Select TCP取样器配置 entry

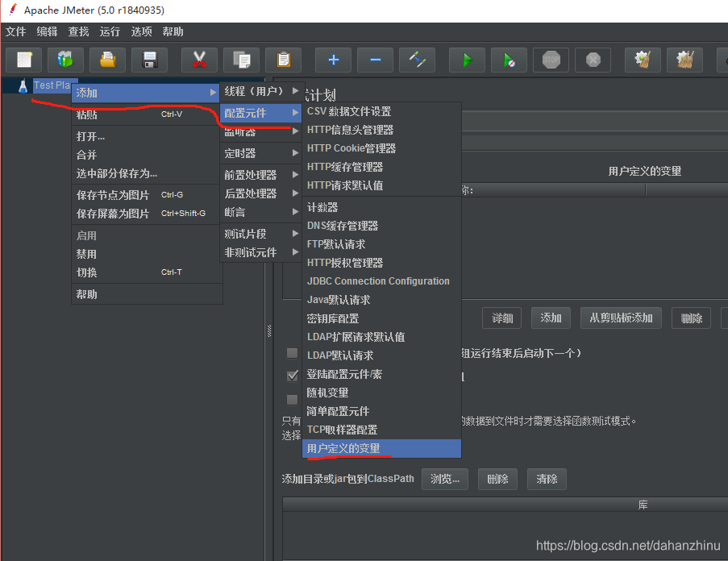[381, 430]
